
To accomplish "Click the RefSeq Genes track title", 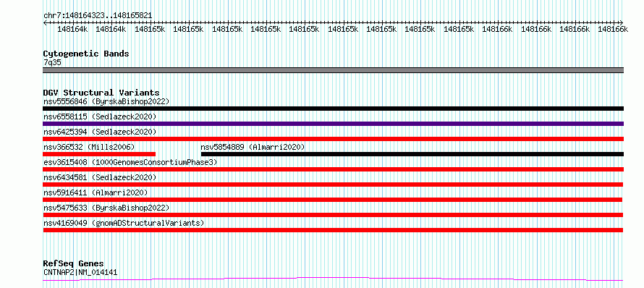I will 73,263.
